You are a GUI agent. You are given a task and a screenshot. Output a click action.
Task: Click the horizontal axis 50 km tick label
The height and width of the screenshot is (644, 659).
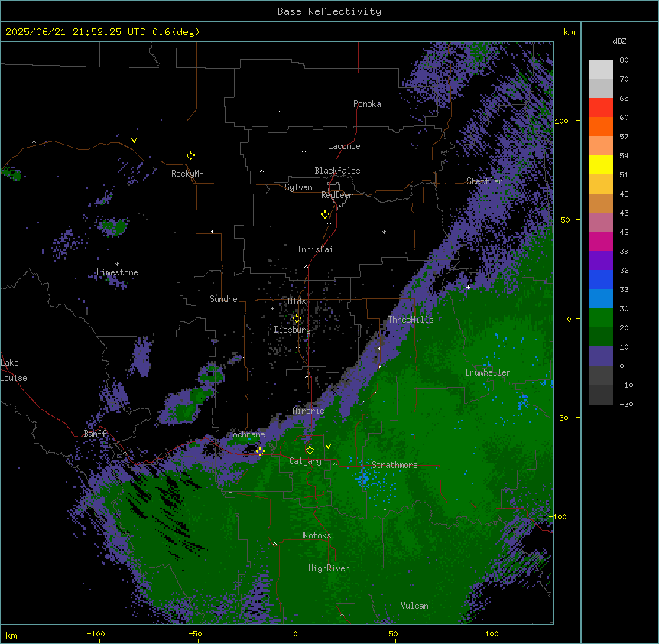tap(393, 634)
